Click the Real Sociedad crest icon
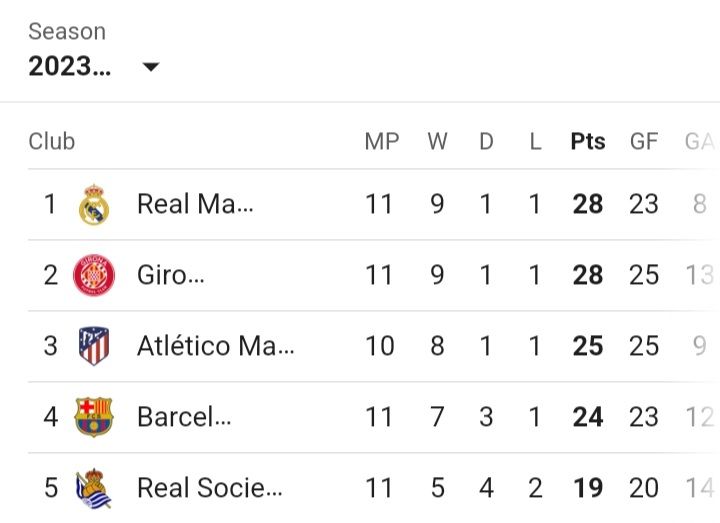 click(93, 488)
